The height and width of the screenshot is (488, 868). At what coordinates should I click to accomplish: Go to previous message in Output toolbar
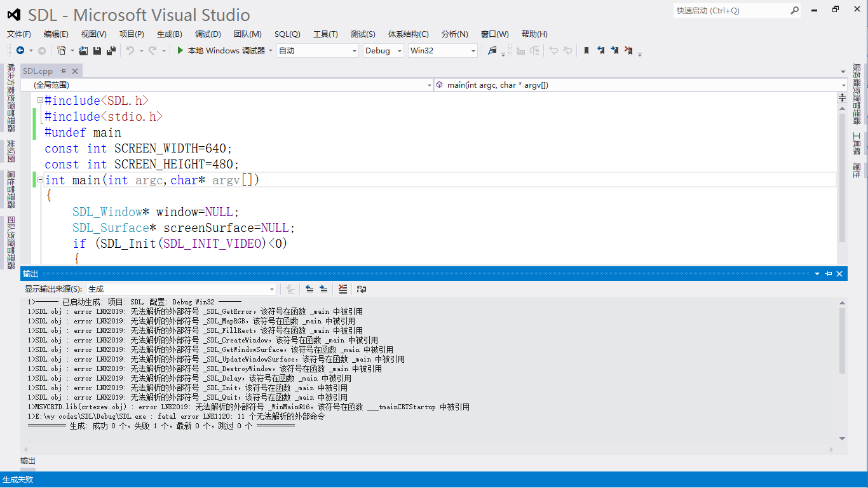point(309,289)
